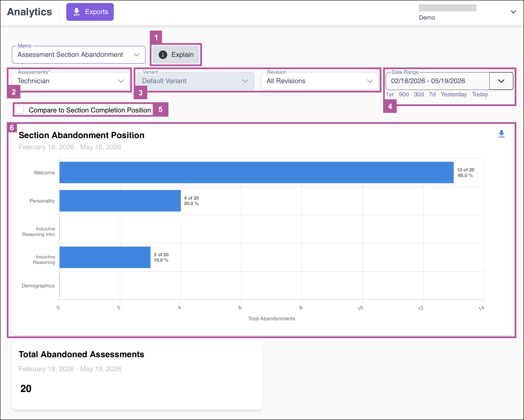Choose the 30d date shortcut
This screenshot has width=524, height=420.
[x=419, y=94]
